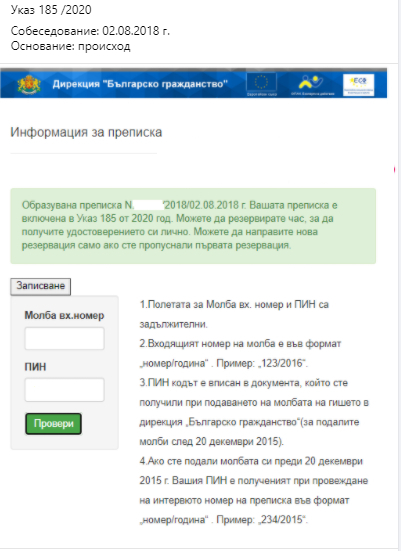The height and width of the screenshot is (551, 401).
Task: Click the ПИН label above second field
Action: tap(35, 367)
